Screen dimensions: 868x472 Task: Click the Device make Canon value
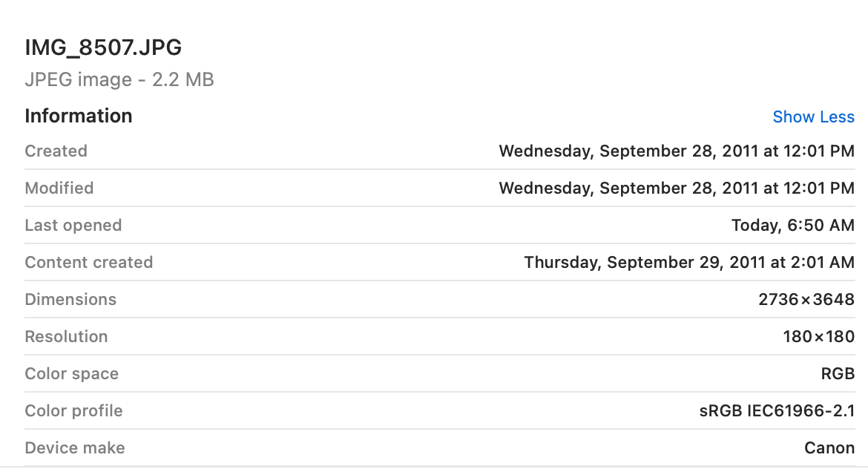coord(829,448)
